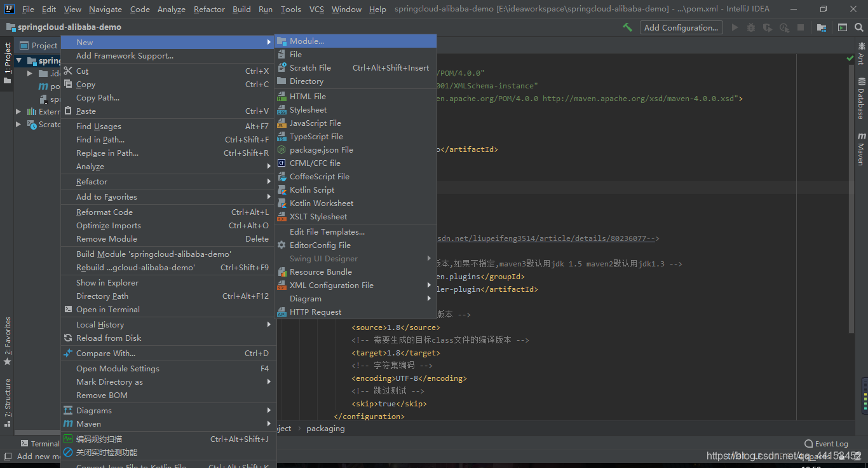Select EditorConfig File option
868x468 pixels.
coord(355,245)
